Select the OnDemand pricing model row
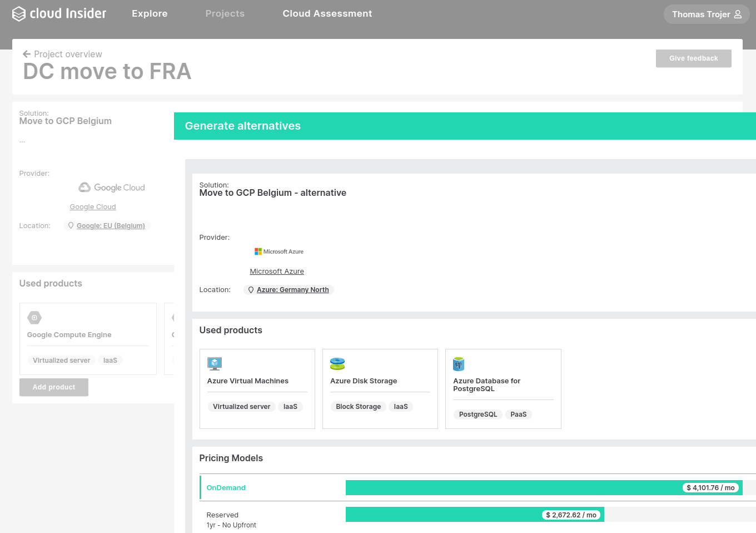This screenshot has width=756, height=533. (x=478, y=487)
